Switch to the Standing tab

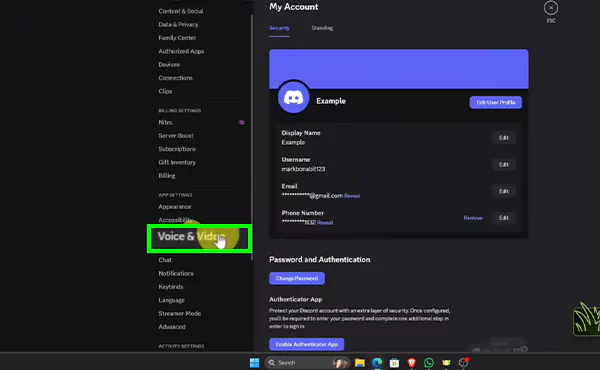pyautogui.click(x=322, y=28)
